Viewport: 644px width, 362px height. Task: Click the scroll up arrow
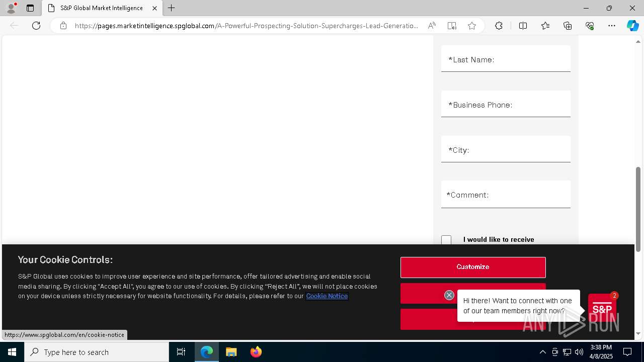(638, 41)
